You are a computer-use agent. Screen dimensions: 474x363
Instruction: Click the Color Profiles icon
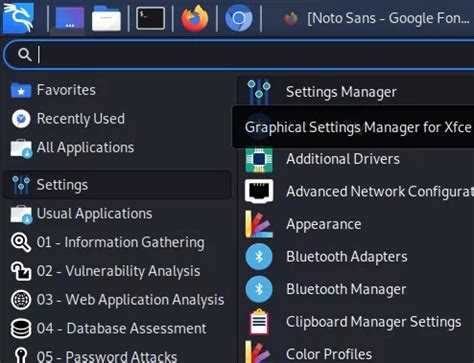coord(258,352)
